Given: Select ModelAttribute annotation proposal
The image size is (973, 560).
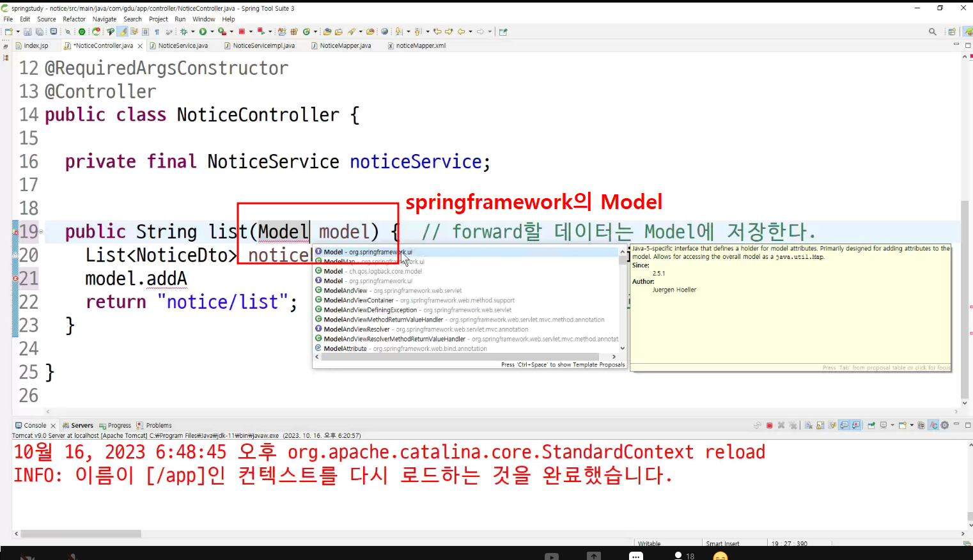Looking at the screenshot, I should pyautogui.click(x=467, y=348).
